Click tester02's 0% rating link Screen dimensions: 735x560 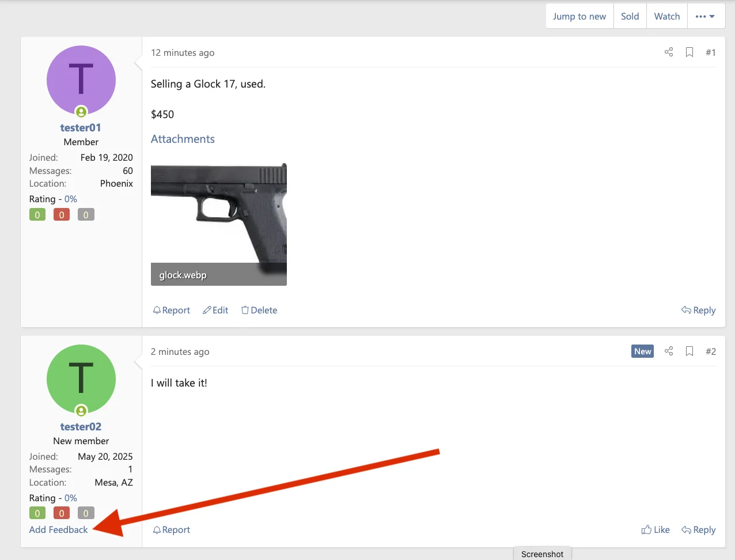(x=71, y=498)
